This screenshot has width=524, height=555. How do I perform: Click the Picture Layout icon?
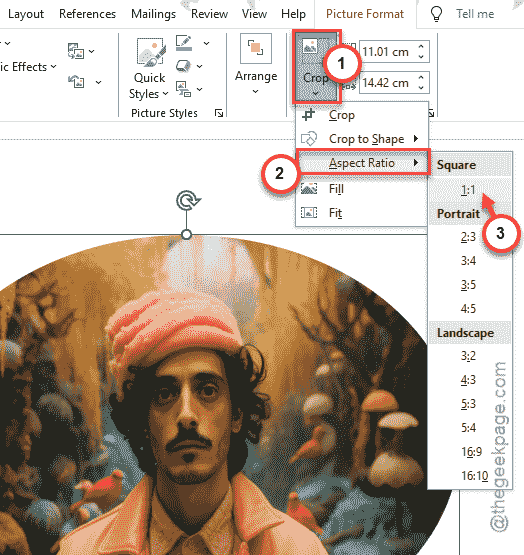(183, 88)
